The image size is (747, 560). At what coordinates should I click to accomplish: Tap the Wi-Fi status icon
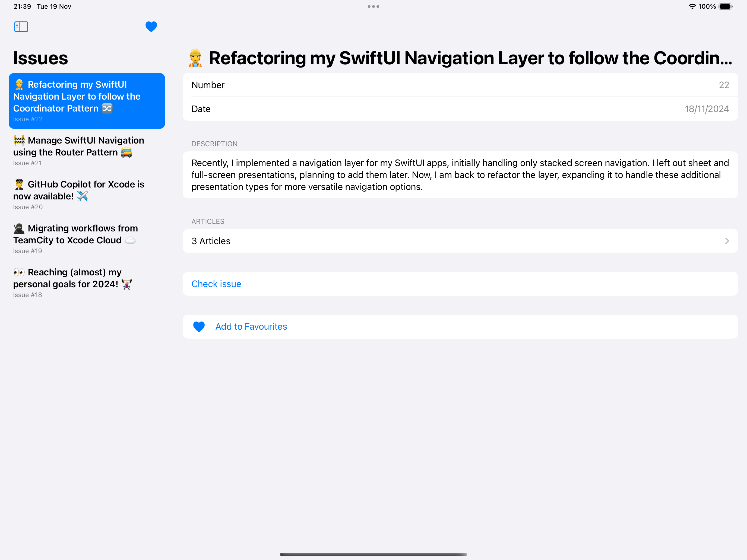[x=692, y=7]
